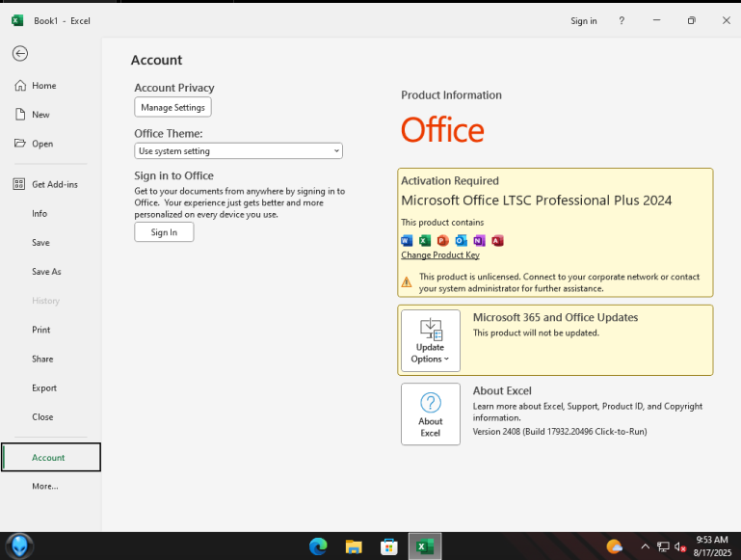
Task: Click the Manage Settings button
Action: tap(172, 107)
